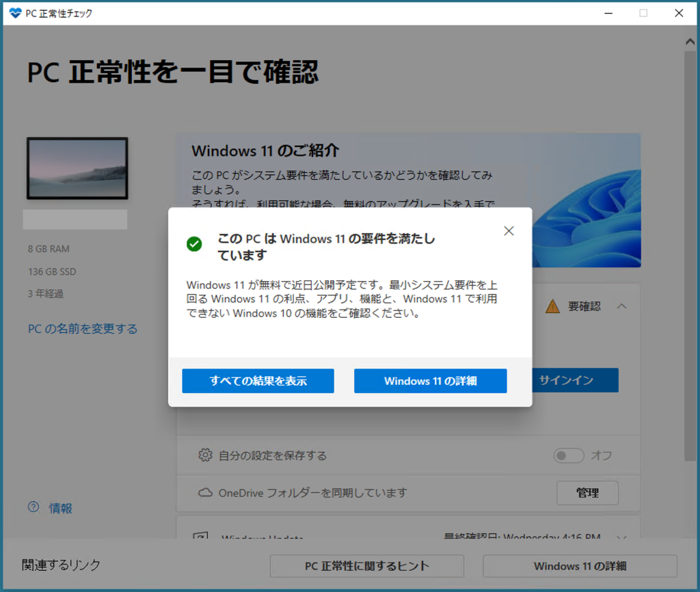Click the 3 年経過 text
The image size is (700, 592).
coord(46,294)
